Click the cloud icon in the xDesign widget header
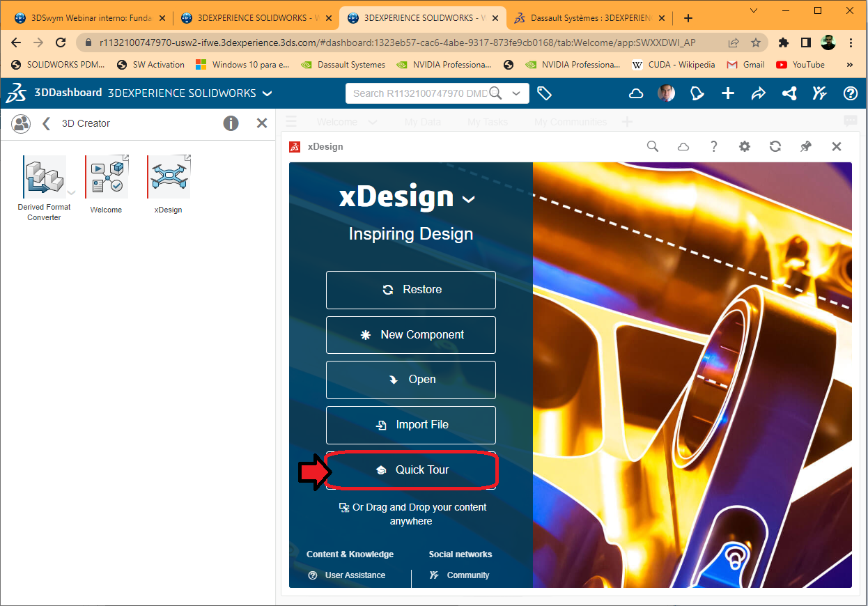The image size is (868, 606). pyautogui.click(x=683, y=146)
